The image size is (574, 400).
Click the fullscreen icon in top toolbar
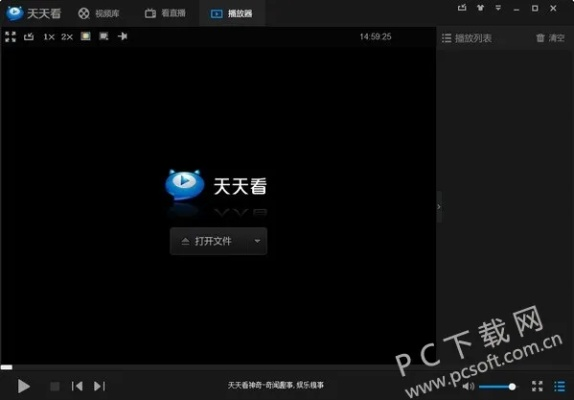point(11,37)
